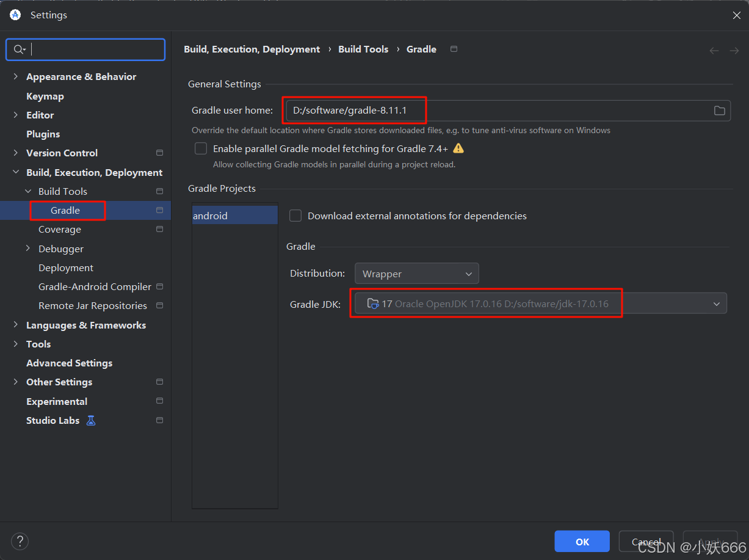Image resolution: width=749 pixels, height=560 pixels.
Task: Open Advanced Settings page
Action: (x=70, y=363)
